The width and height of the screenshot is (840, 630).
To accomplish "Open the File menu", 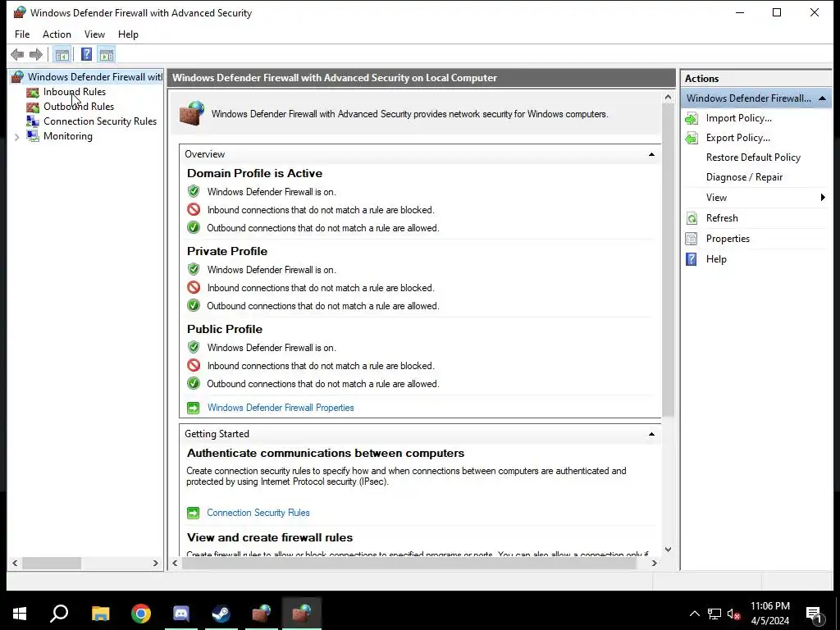I will (22, 34).
